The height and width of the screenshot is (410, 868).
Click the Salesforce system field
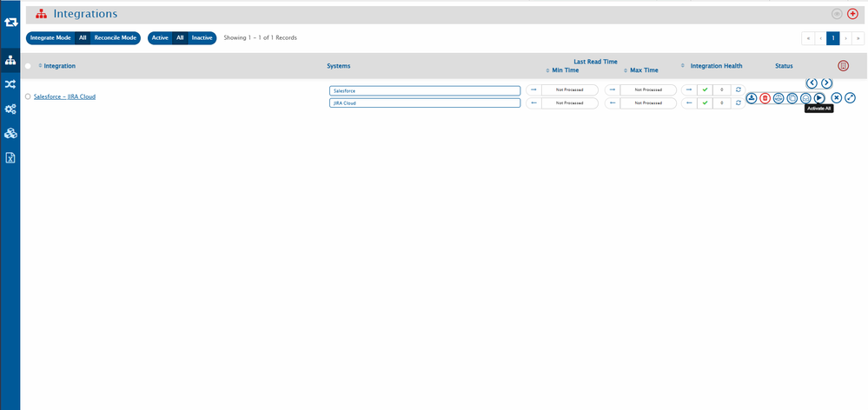[x=425, y=90]
